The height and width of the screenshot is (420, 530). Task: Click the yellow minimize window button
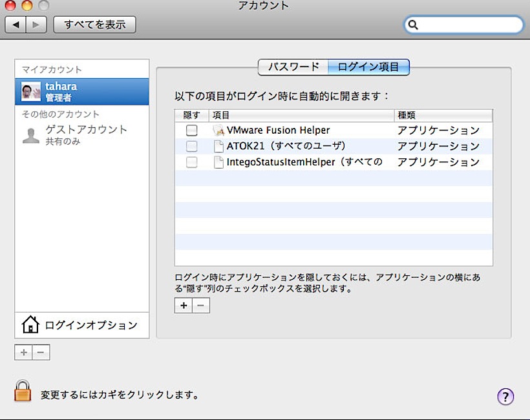(26, 5)
